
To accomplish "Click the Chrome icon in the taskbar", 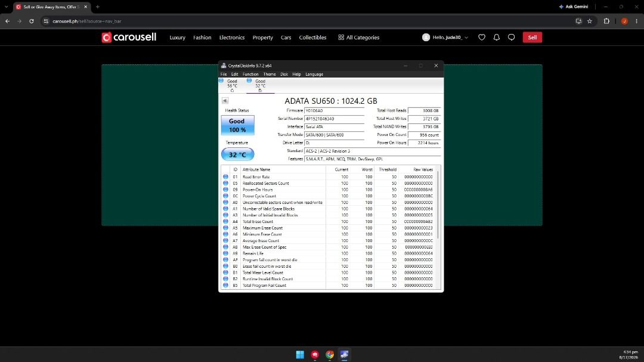I will click(x=330, y=355).
